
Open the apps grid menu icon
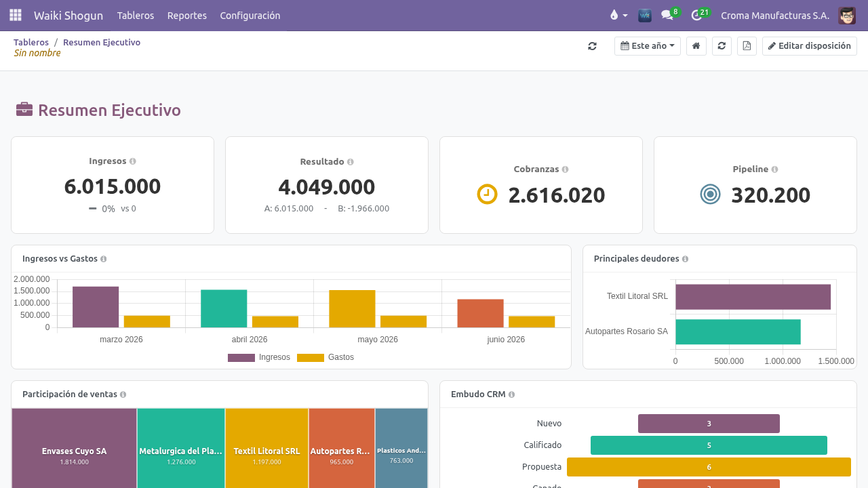click(16, 15)
